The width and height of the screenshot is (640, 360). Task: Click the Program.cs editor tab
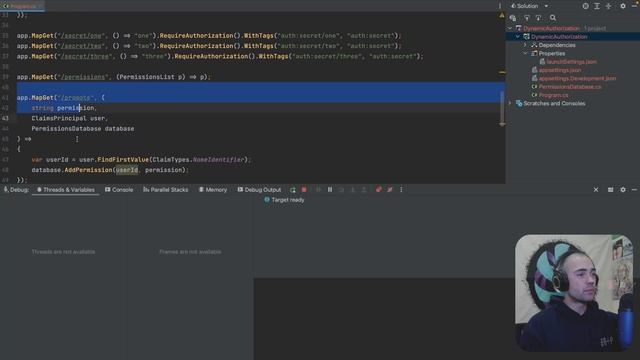(21, 6)
